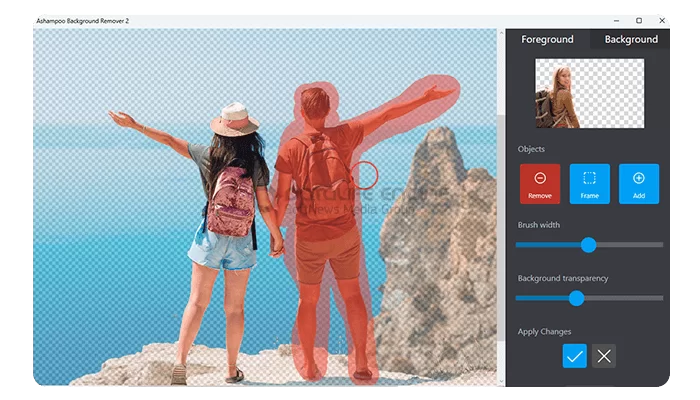Select the Add object tool

(x=639, y=184)
